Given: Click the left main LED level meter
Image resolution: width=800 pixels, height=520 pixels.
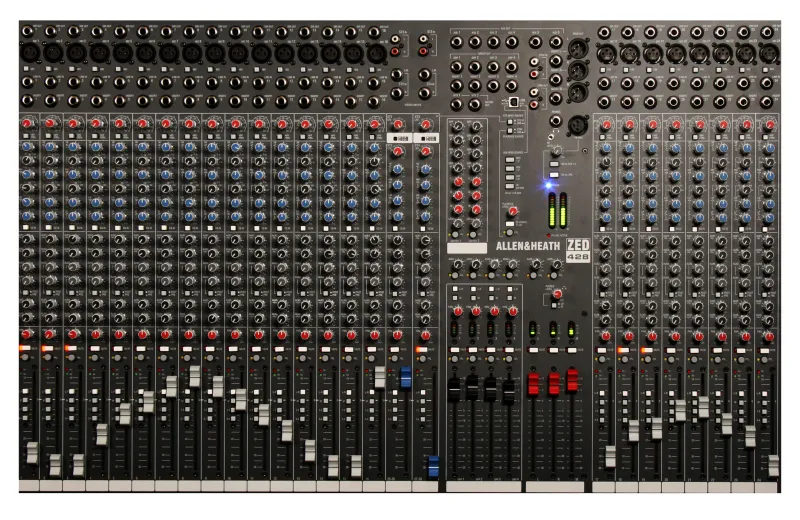Looking at the screenshot, I should pyautogui.click(x=552, y=211).
